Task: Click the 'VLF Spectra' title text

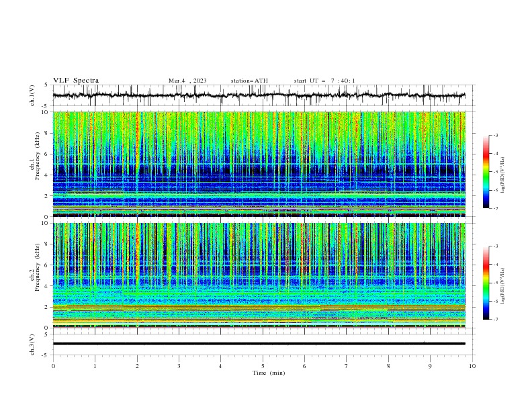Action: point(76,81)
